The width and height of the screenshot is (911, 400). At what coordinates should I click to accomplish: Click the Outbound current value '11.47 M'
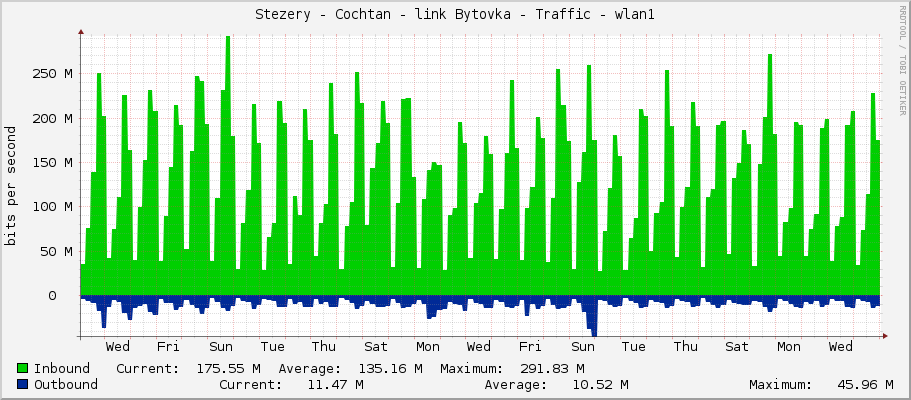tap(336, 384)
